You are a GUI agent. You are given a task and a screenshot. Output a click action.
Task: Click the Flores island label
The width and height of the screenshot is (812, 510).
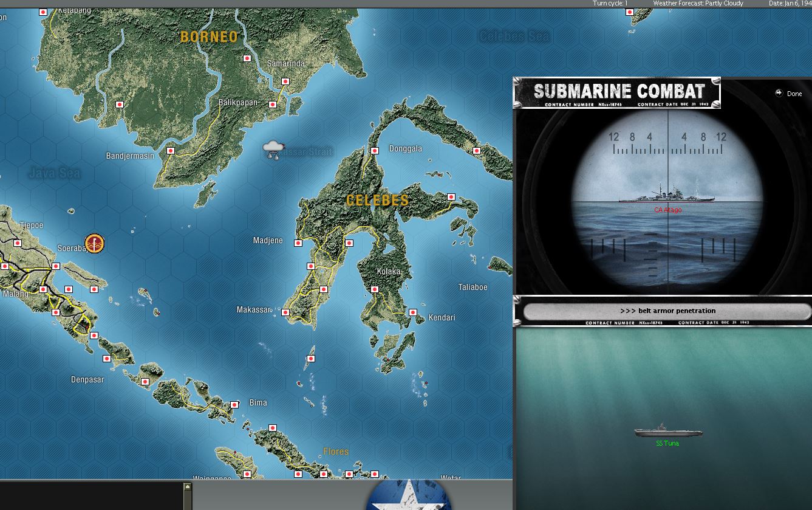tap(336, 452)
